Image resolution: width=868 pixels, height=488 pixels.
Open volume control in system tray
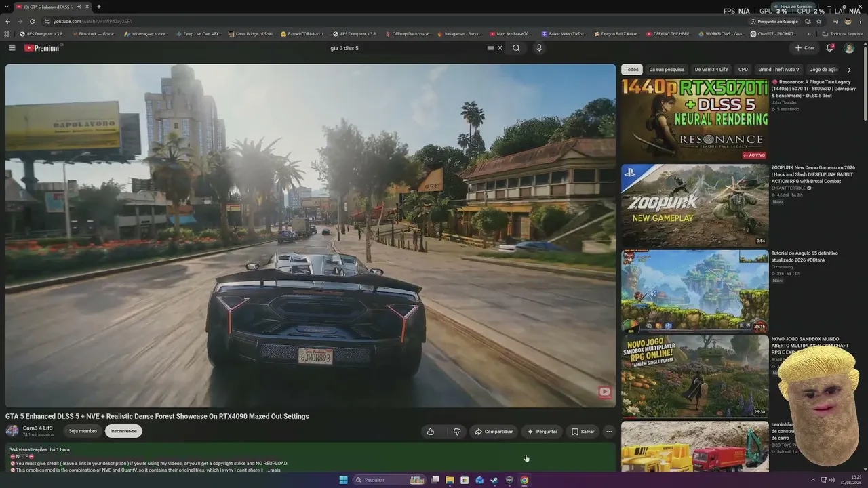click(832, 480)
